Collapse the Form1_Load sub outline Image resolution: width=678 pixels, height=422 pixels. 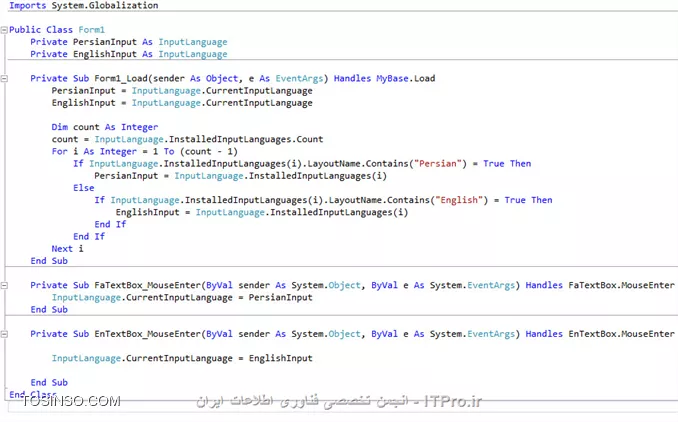coord(4,79)
